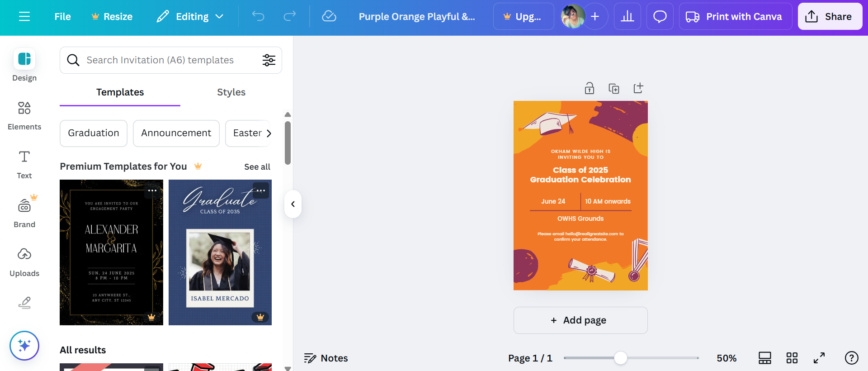The image size is (868, 371).
Task: Select the 10 AM onwards text
Action: (x=608, y=201)
